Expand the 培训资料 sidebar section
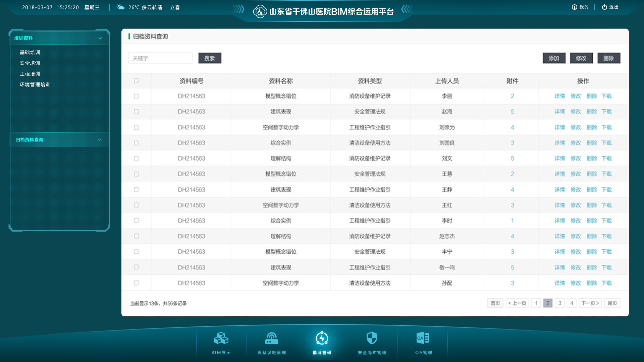The height and width of the screenshot is (362, 644). tap(57, 38)
